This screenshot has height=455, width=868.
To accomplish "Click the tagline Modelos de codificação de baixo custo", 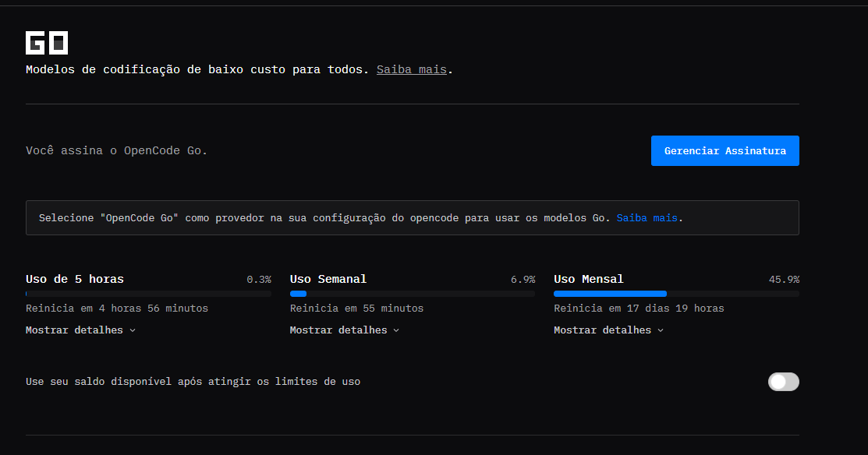I will point(197,69).
